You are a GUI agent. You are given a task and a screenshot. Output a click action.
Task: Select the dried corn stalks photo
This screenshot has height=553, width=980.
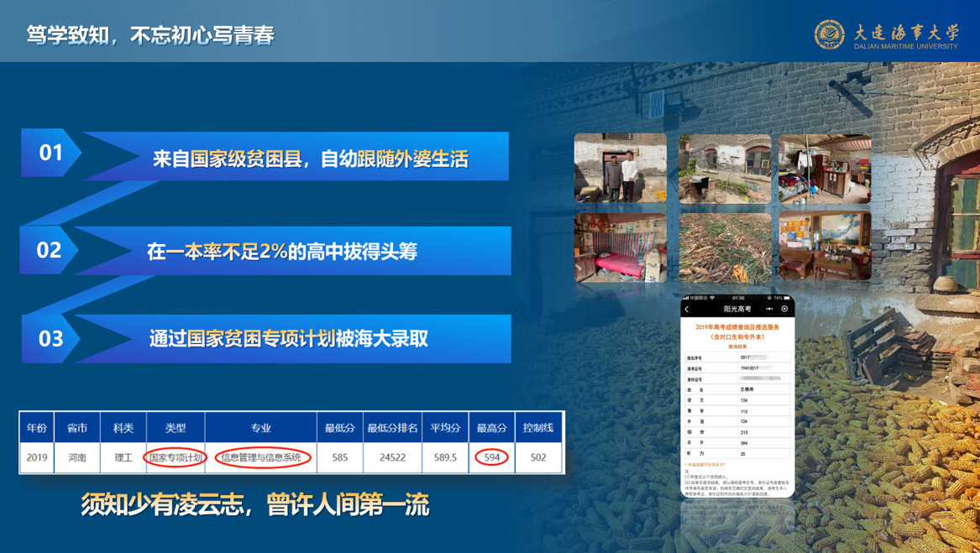point(725,248)
